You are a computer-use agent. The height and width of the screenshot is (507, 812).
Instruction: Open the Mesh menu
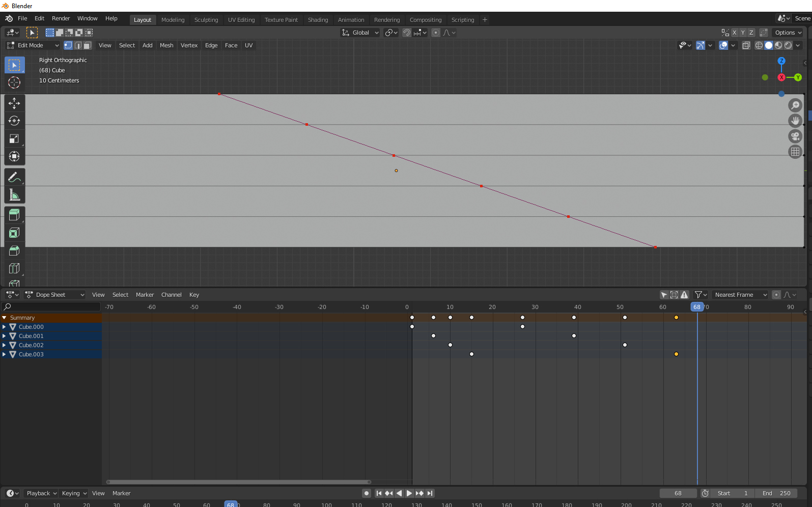coord(166,45)
